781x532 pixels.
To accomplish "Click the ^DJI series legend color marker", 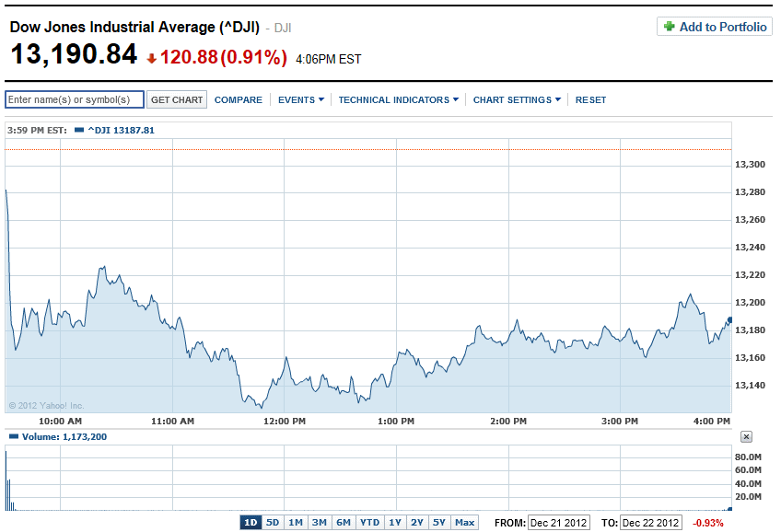I will click(x=78, y=131).
